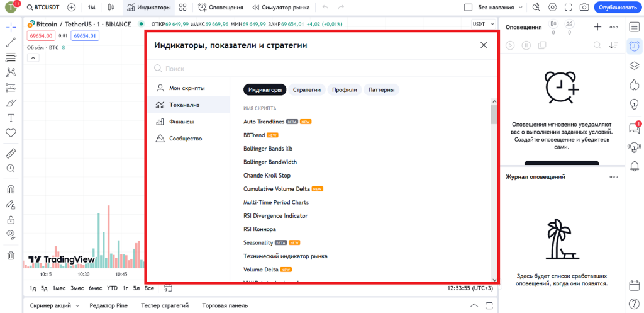
Task: Switch to the Стратегии tab
Action: pos(307,89)
